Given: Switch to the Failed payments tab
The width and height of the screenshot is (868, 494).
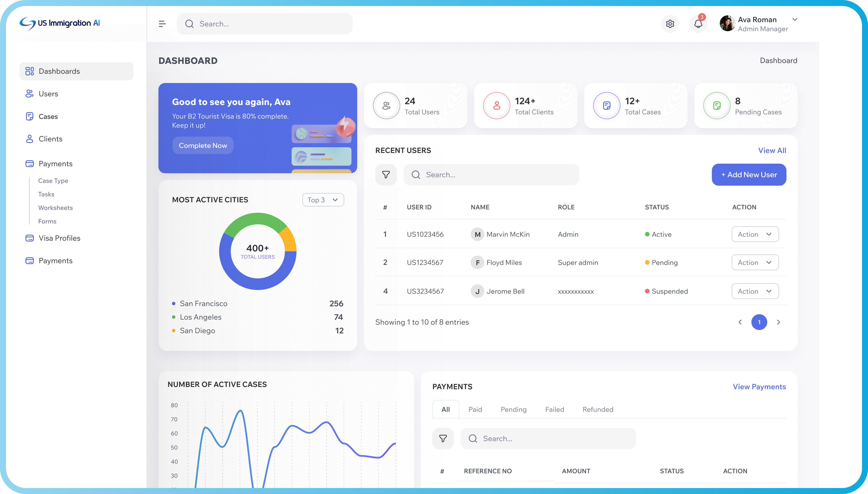Looking at the screenshot, I should tap(554, 409).
